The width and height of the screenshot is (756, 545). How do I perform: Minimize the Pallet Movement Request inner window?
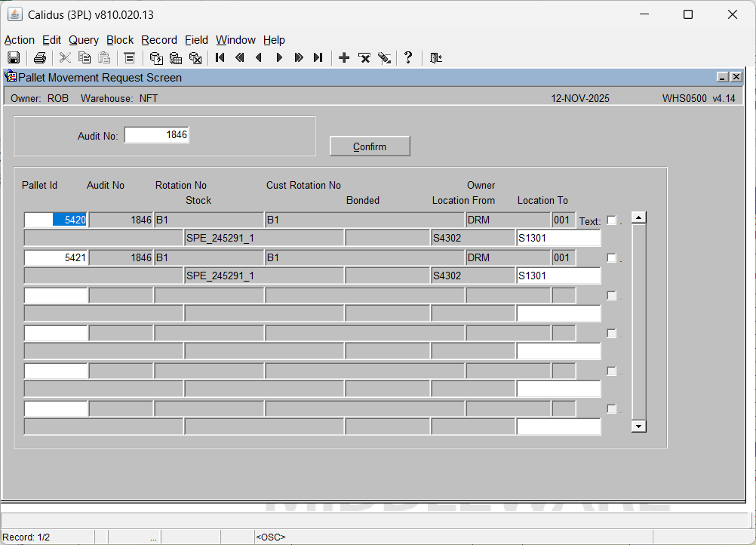point(722,77)
